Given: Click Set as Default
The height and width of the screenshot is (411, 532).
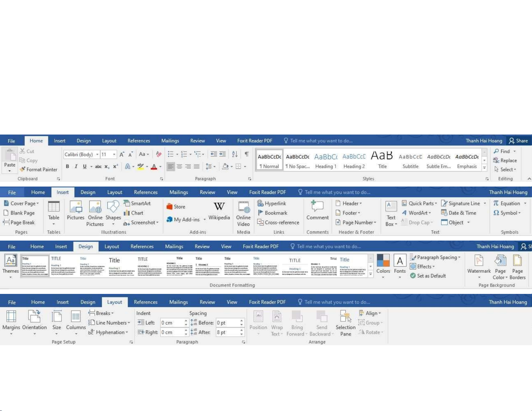Looking at the screenshot, I should tap(428, 276).
